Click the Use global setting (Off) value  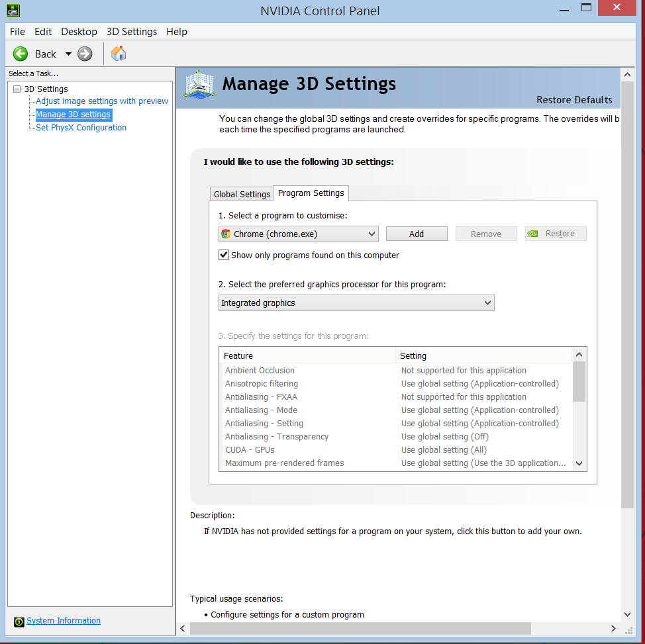[x=444, y=436]
